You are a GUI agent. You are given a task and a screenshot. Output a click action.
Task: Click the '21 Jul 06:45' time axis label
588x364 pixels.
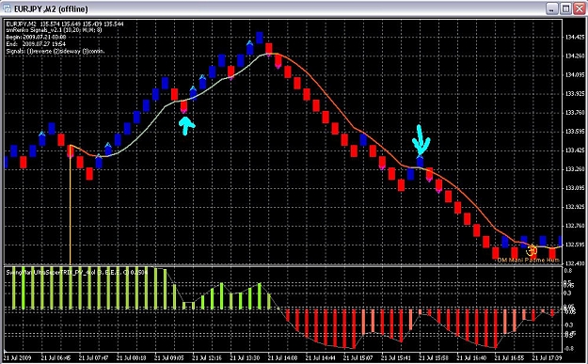[x=56, y=357]
